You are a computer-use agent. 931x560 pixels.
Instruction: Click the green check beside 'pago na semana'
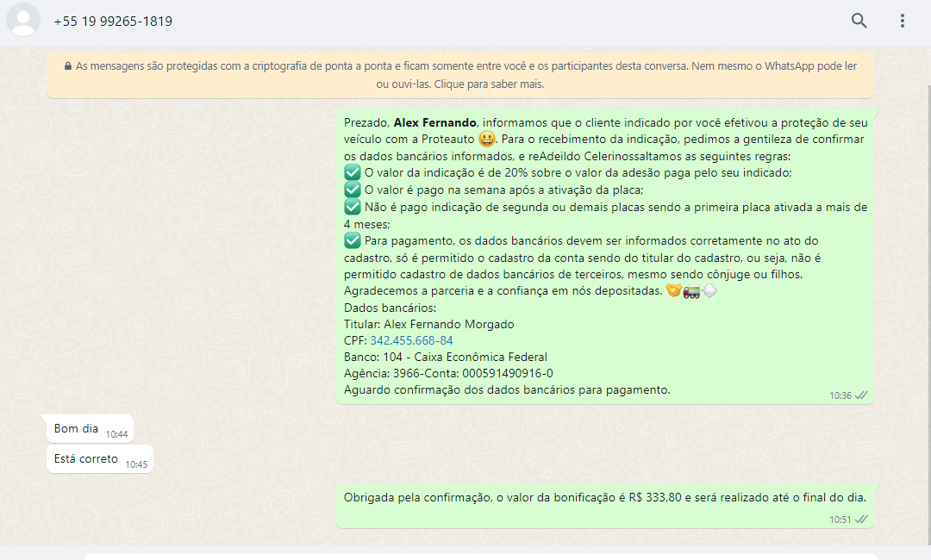point(352,190)
